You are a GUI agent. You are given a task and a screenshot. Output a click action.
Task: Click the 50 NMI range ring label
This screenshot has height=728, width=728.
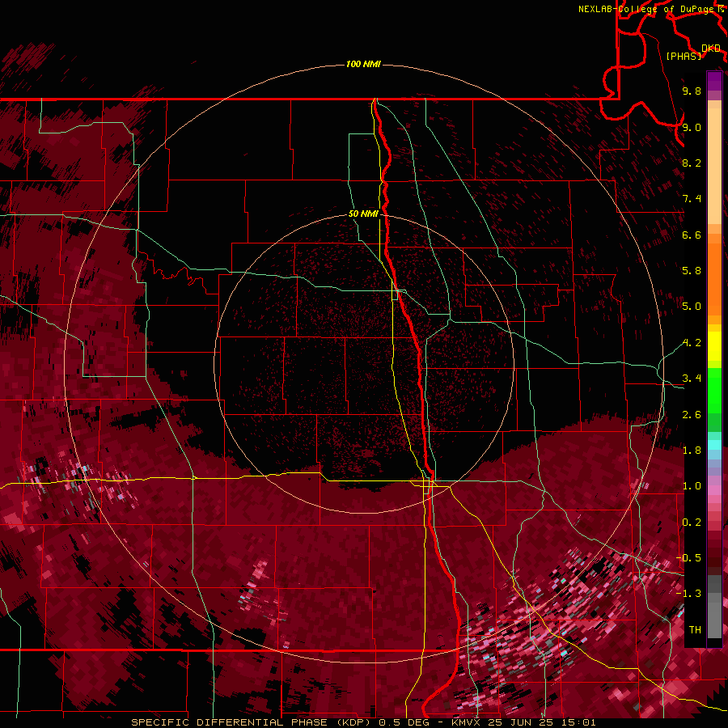[x=363, y=214]
